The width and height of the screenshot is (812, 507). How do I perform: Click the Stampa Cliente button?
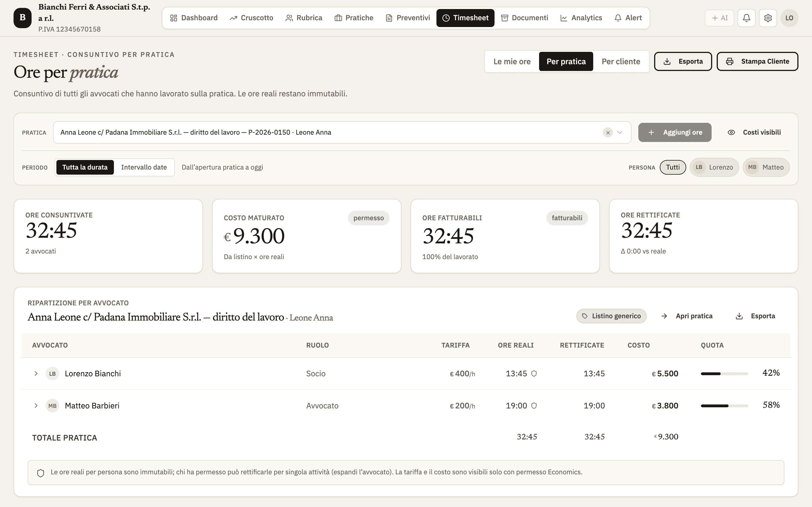pyautogui.click(x=757, y=61)
